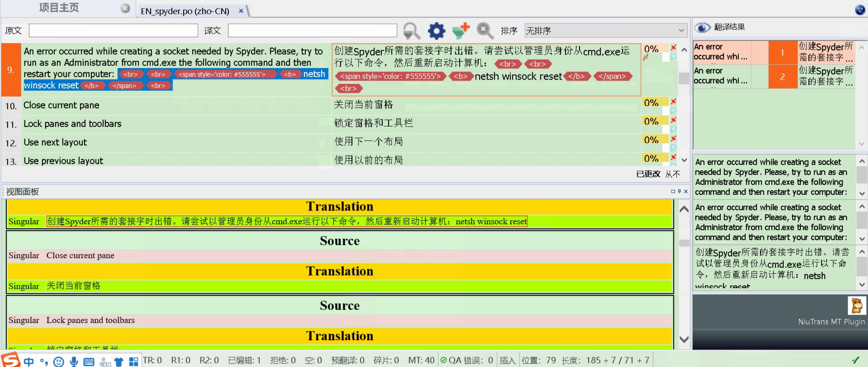Select translation result number 2

point(782,77)
